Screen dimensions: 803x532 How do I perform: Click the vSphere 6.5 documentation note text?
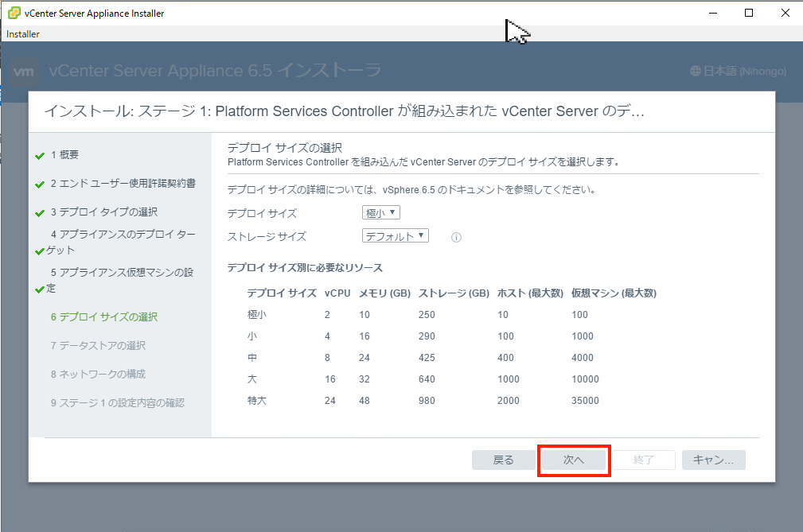pos(411,190)
